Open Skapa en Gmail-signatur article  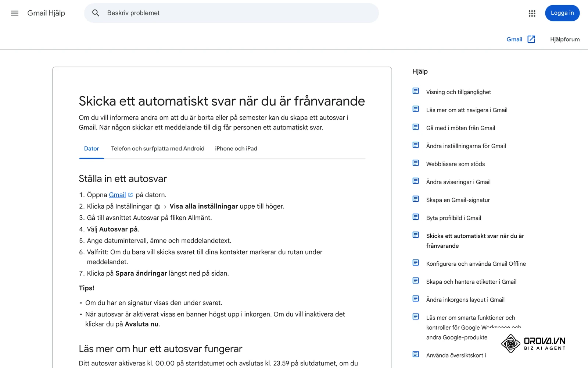[458, 200]
